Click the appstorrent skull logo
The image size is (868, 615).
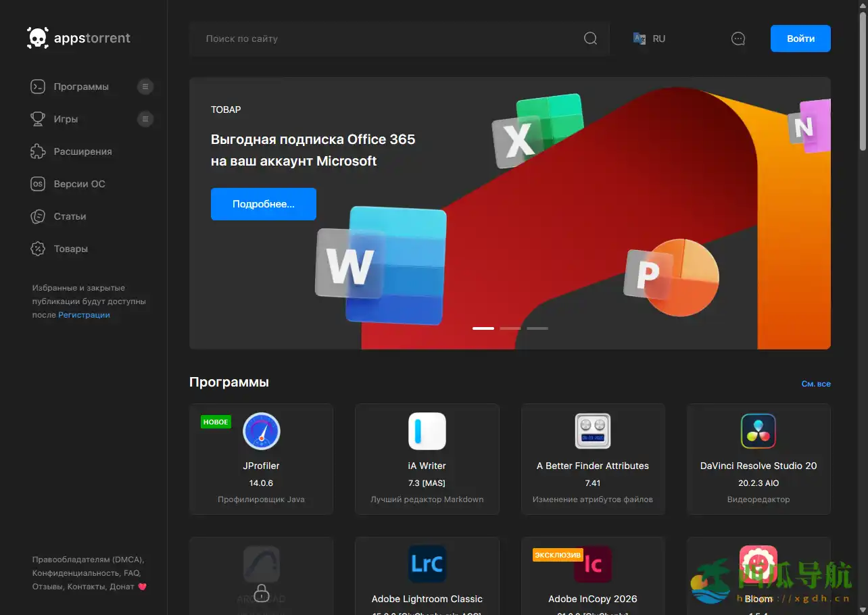pos(38,38)
